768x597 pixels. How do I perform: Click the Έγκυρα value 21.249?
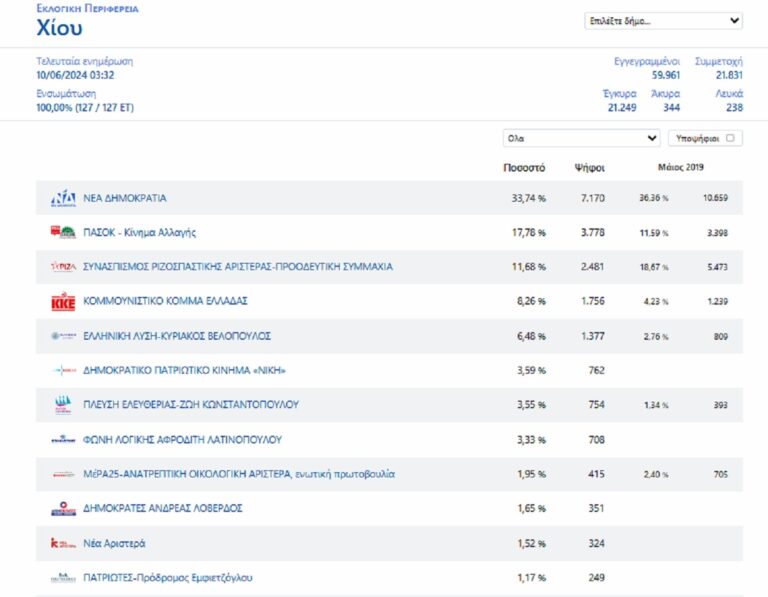(x=622, y=107)
